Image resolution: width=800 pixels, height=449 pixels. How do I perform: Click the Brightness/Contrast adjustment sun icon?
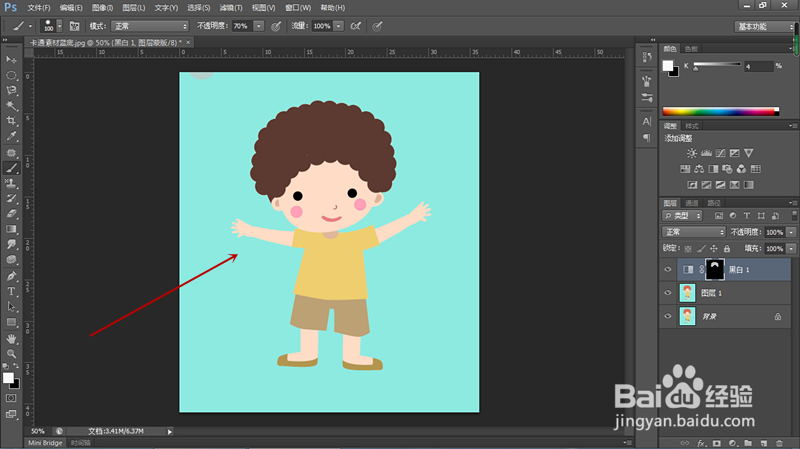690,153
